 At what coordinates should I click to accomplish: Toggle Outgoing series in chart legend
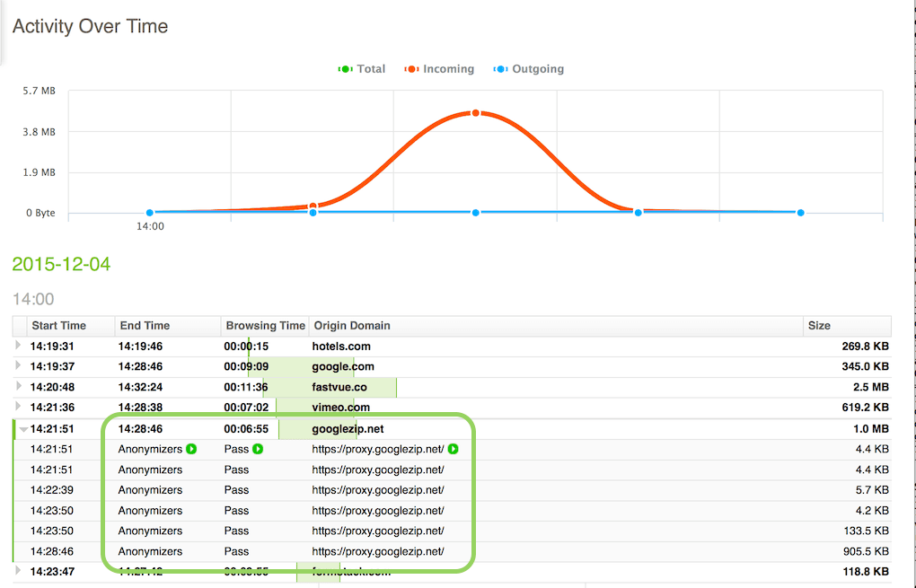(529, 69)
